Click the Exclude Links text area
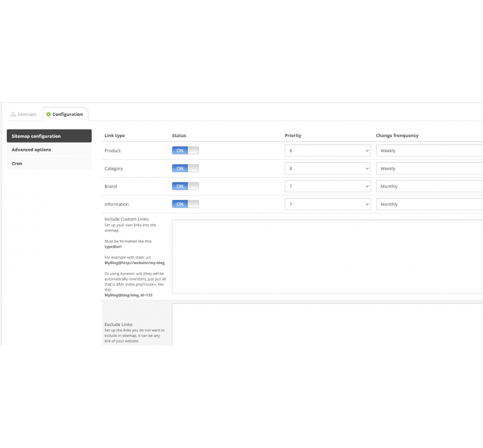The height and width of the screenshot is (448, 483). [328, 325]
